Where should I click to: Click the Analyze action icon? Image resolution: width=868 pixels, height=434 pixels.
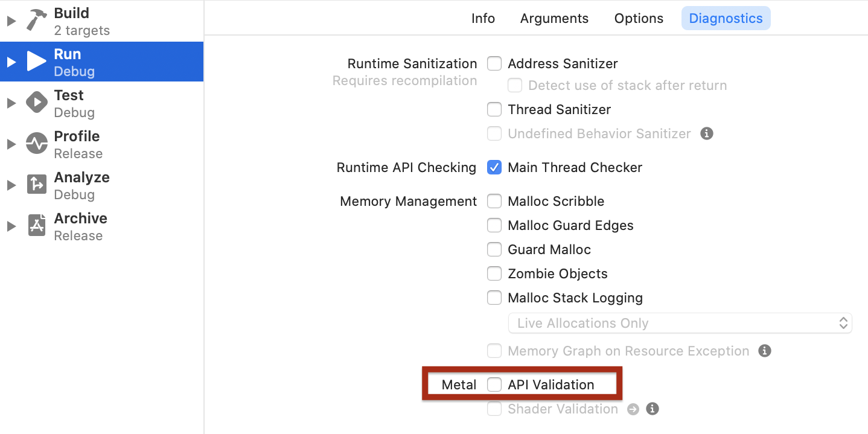click(37, 185)
